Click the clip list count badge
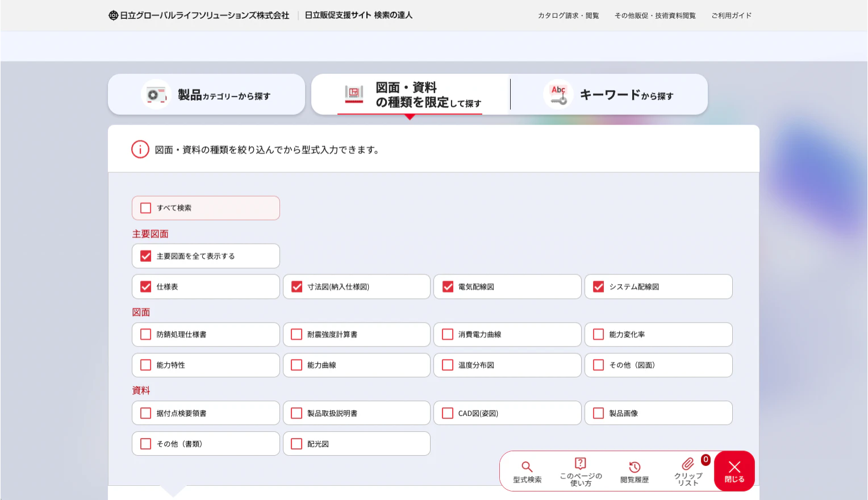The width and height of the screenshot is (868, 500). (x=706, y=460)
